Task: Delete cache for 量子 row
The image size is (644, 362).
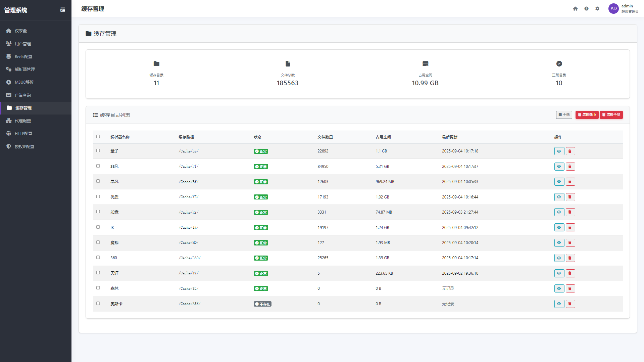Action: (x=570, y=151)
